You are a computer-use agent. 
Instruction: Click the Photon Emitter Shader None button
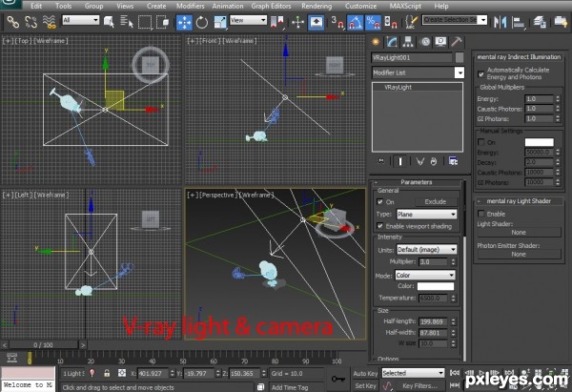click(519, 254)
